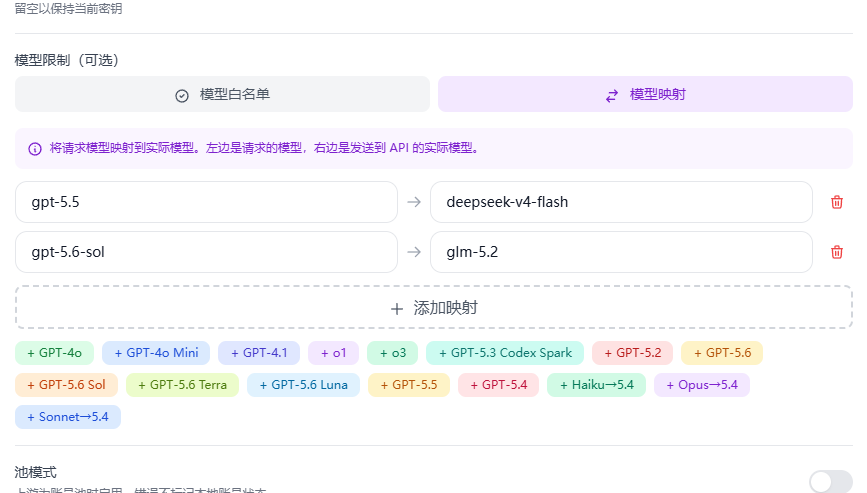Switch to 模型白名单 tab
Viewport: 867px width, 493px height.
[x=222, y=95]
